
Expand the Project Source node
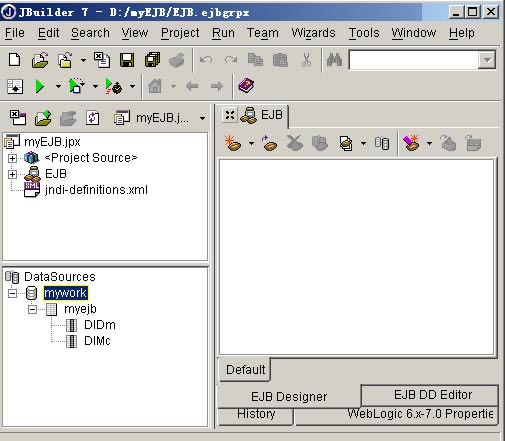[12, 158]
